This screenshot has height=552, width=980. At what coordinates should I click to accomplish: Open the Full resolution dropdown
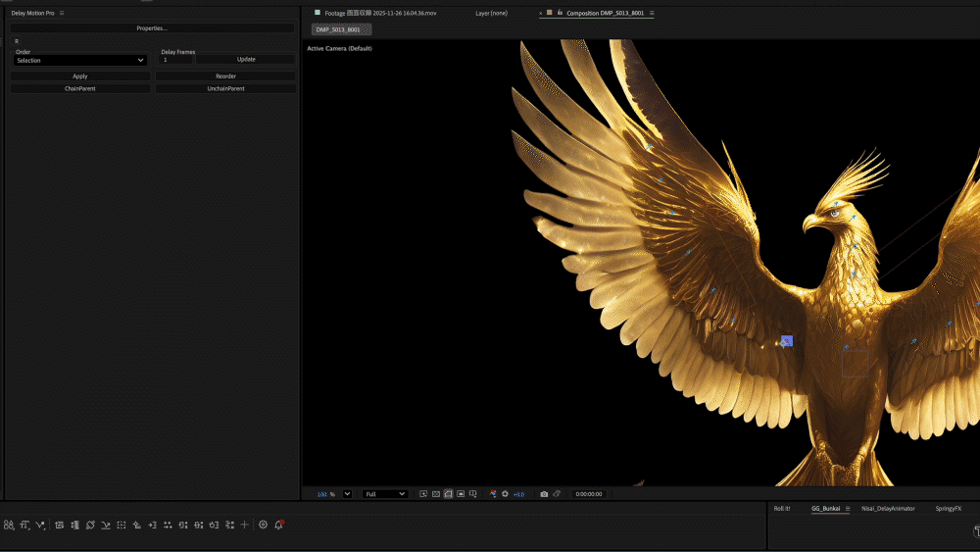coord(385,494)
